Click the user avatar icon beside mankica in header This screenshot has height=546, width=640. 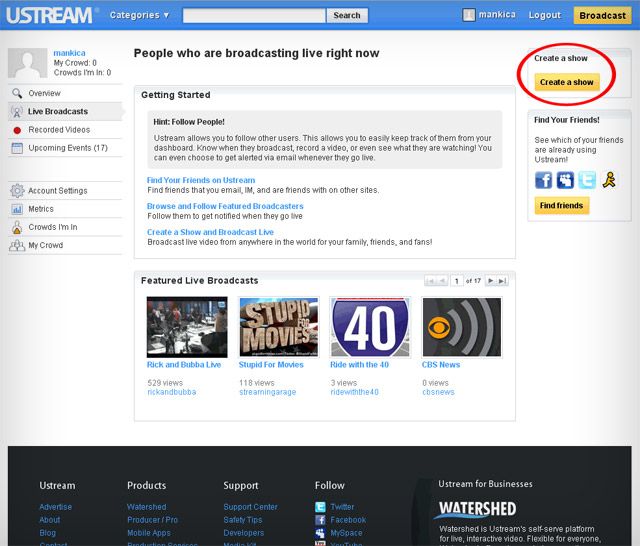pos(468,15)
